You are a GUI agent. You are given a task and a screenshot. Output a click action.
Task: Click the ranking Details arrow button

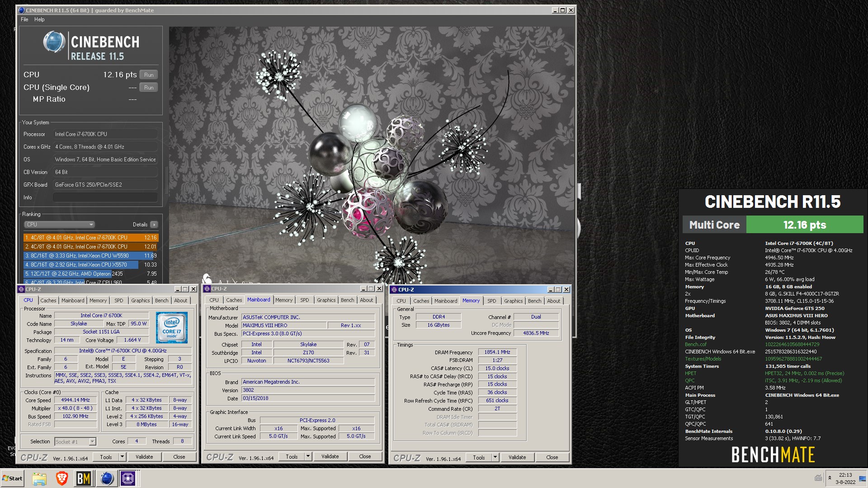coord(154,225)
